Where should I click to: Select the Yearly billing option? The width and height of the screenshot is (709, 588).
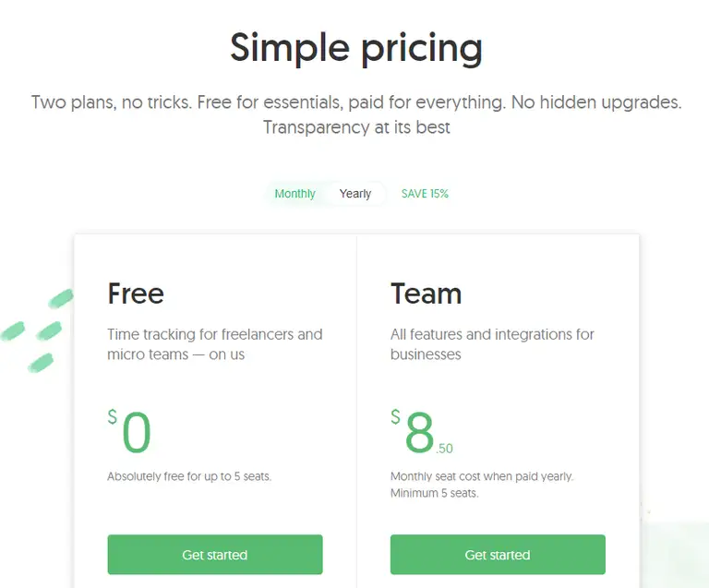coord(355,194)
